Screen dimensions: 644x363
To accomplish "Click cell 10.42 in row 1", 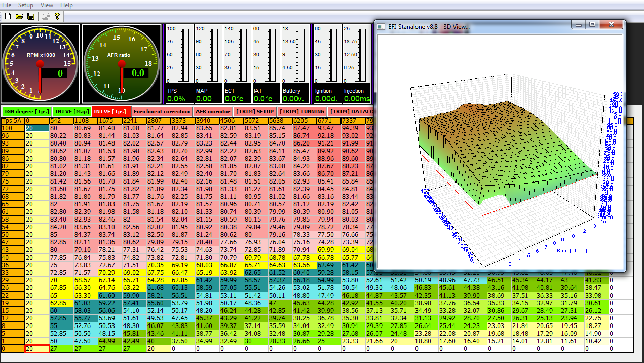I will 596,341.
